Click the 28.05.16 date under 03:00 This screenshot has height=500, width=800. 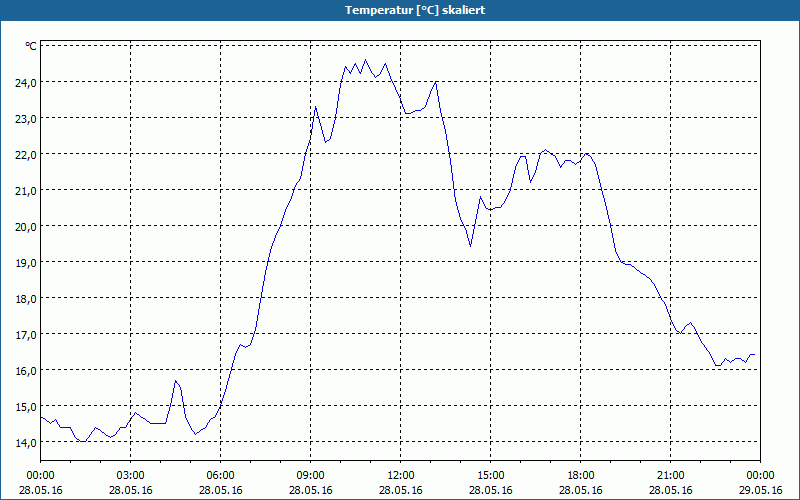pos(131,490)
